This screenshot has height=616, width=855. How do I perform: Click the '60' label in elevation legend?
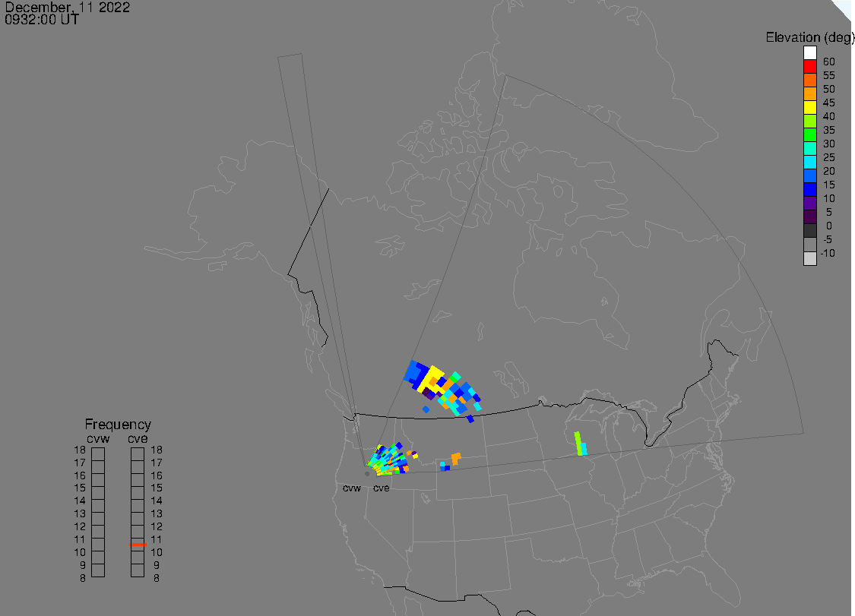(829, 62)
